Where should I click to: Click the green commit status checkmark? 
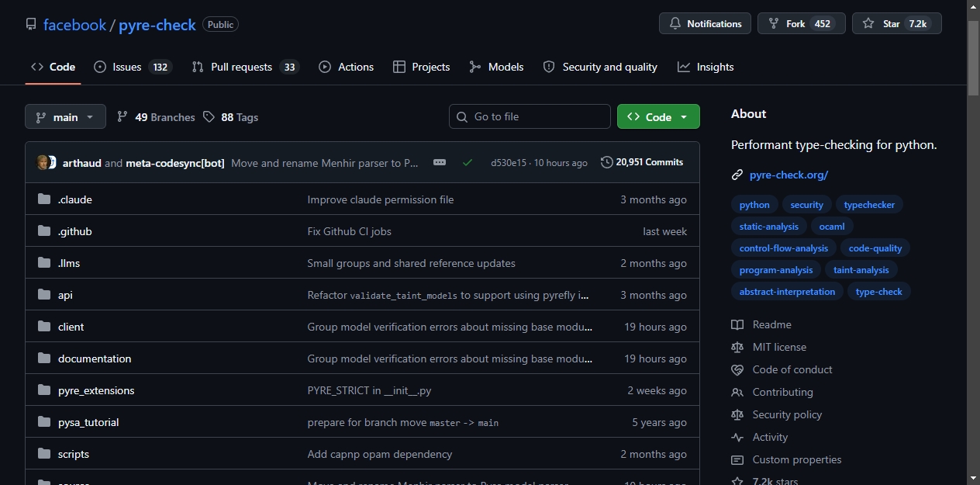click(x=467, y=162)
